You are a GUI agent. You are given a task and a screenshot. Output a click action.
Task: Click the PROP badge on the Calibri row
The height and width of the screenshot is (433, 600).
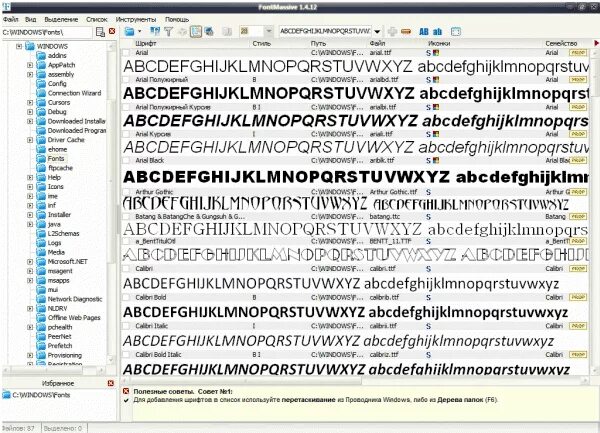(578, 269)
